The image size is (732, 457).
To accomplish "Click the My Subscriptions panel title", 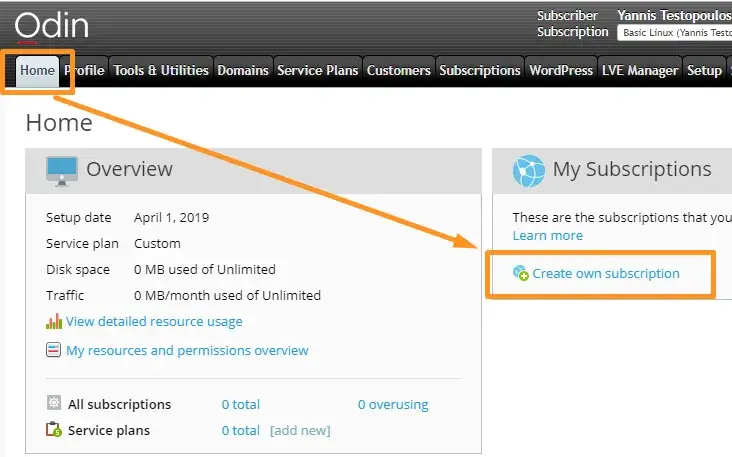I will [x=632, y=169].
